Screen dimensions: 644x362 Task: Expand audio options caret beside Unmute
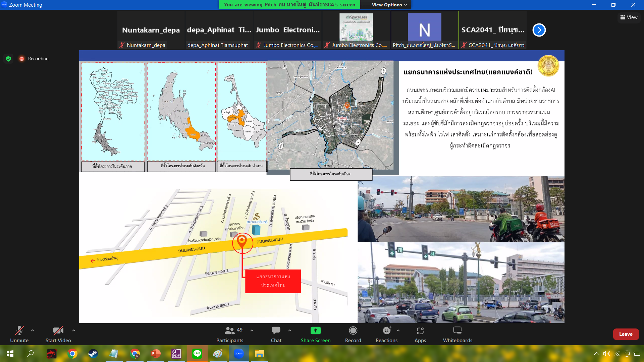(33, 330)
